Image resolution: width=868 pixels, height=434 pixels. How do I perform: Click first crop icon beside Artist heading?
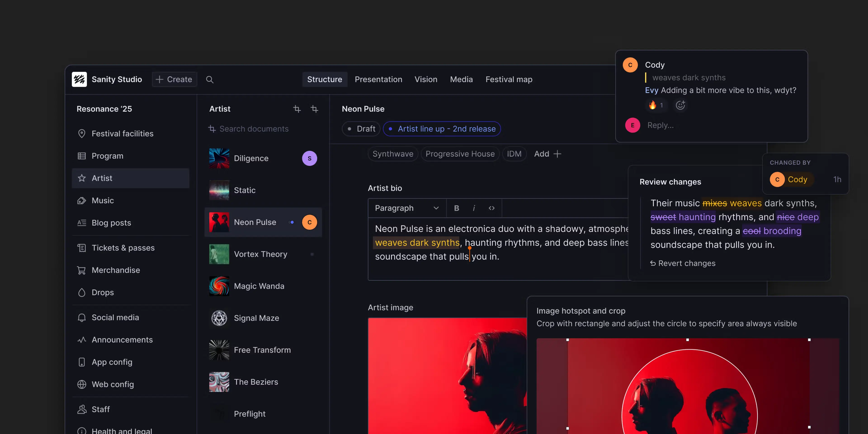[297, 109]
